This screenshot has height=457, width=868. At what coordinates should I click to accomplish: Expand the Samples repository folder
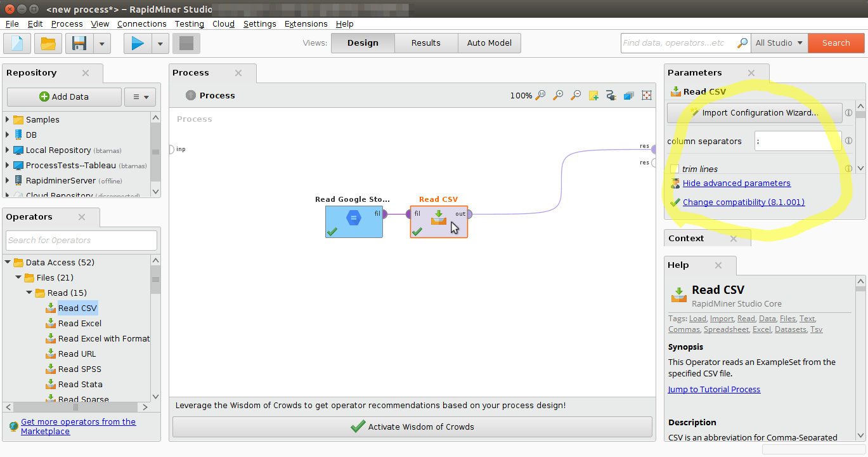point(8,119)
